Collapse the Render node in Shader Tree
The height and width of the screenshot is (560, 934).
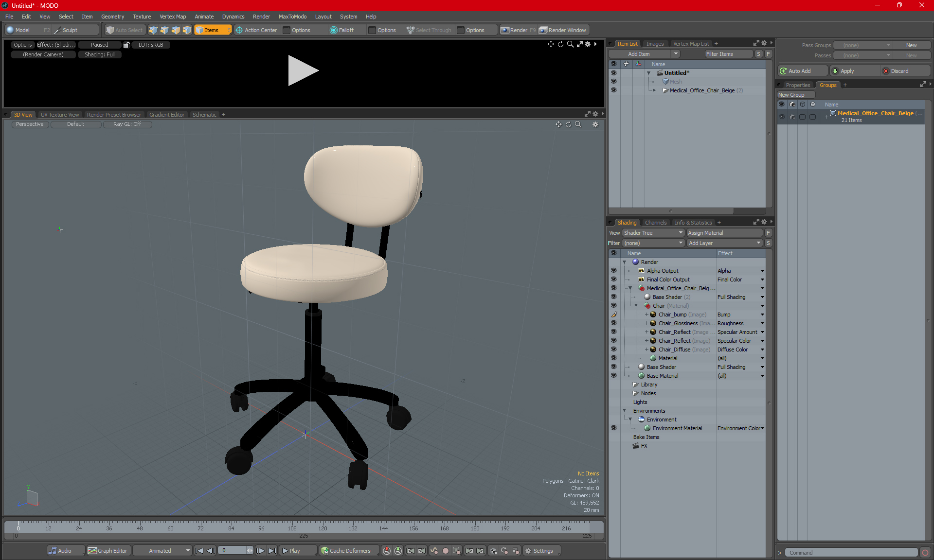(x=625, y=262)
